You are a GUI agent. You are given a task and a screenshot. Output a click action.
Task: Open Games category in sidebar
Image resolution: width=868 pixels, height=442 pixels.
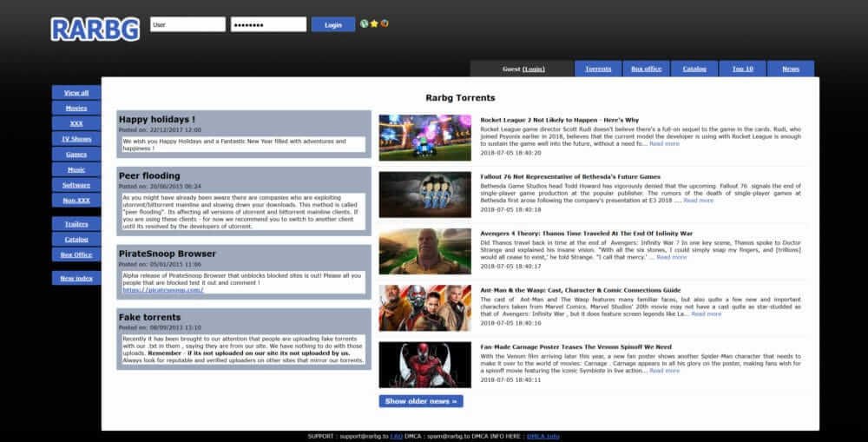pos(76,154)
